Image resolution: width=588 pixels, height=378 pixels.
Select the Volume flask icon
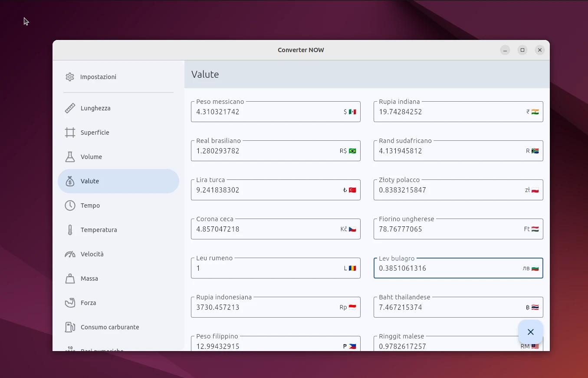[x=70, y=157]
